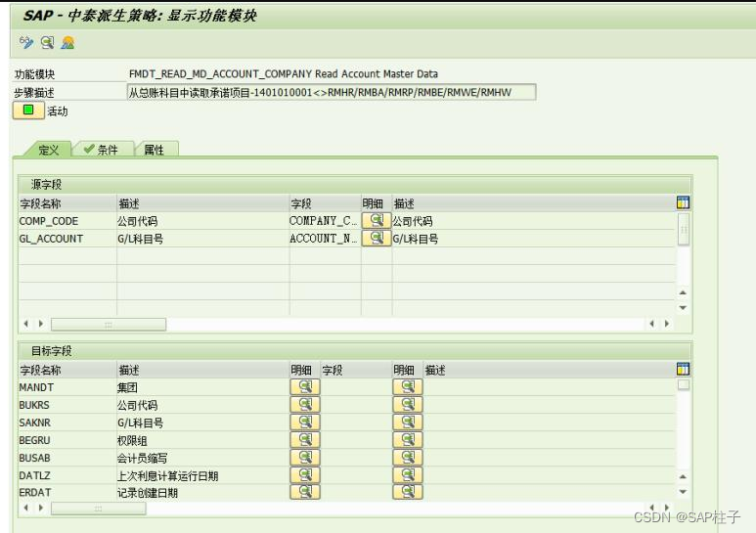Viewport: 756px width, 533px height.
Task: Open second detail button in BUKRS row
Action: point(408,404)
